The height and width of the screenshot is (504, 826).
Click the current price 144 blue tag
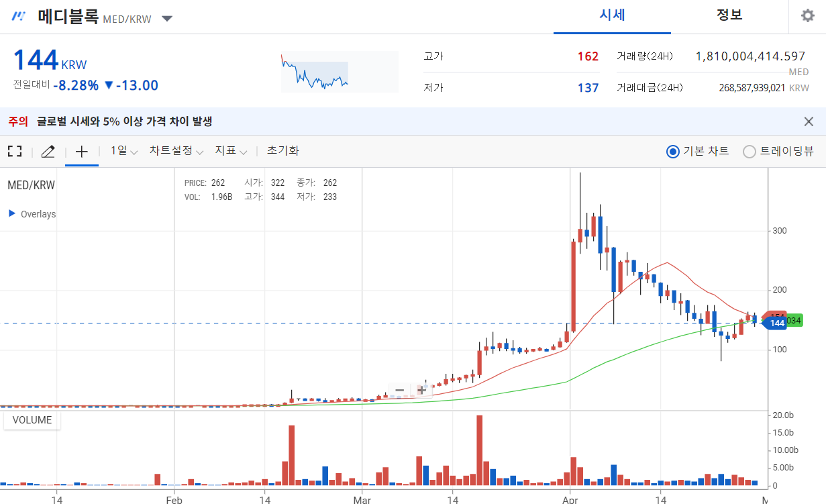click(776, 323)
